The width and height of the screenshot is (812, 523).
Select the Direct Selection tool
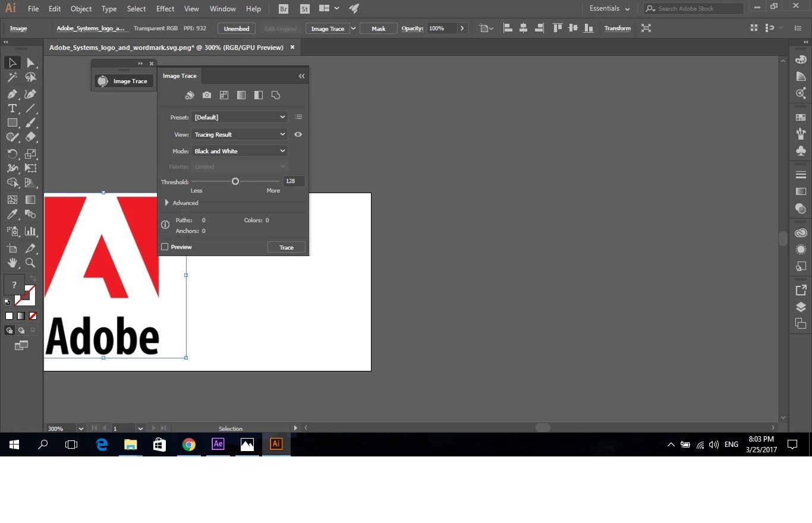point(30,62)
